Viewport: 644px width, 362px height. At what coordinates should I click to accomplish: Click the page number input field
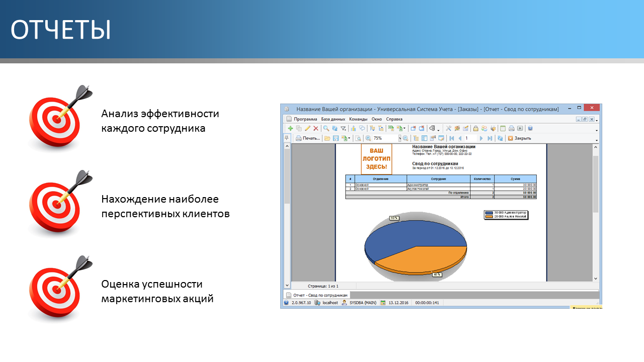pyautogui.click(x=471, y=138)
